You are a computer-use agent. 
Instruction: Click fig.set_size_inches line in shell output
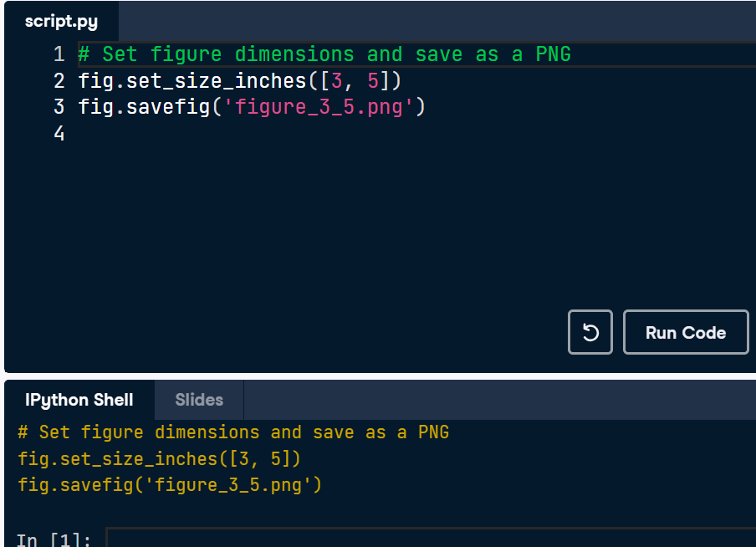(159, 458)
